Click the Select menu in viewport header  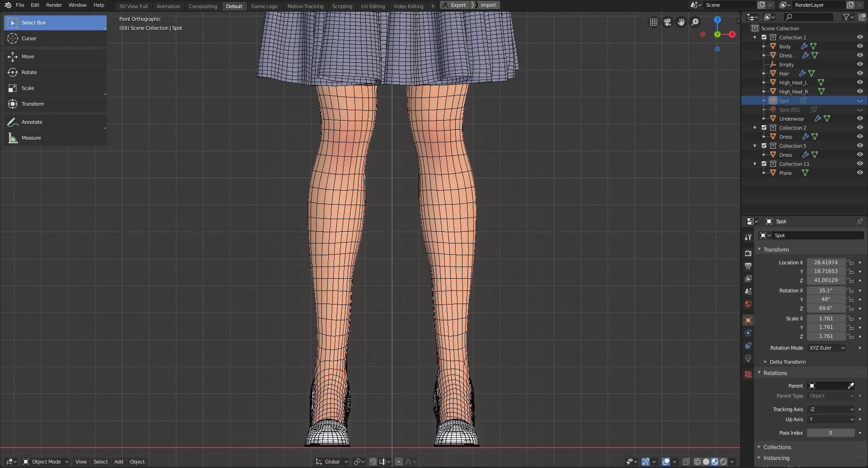pos(100,462)
